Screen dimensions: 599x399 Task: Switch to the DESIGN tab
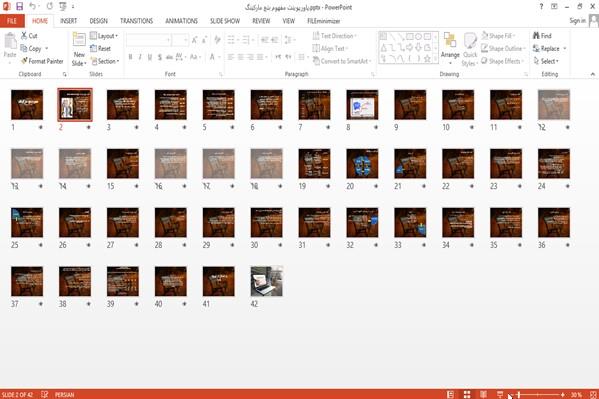(99, 21)
